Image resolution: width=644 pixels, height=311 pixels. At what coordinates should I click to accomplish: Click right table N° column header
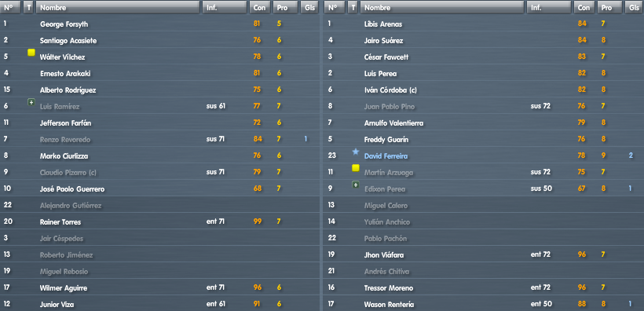(x=335, y=7)
